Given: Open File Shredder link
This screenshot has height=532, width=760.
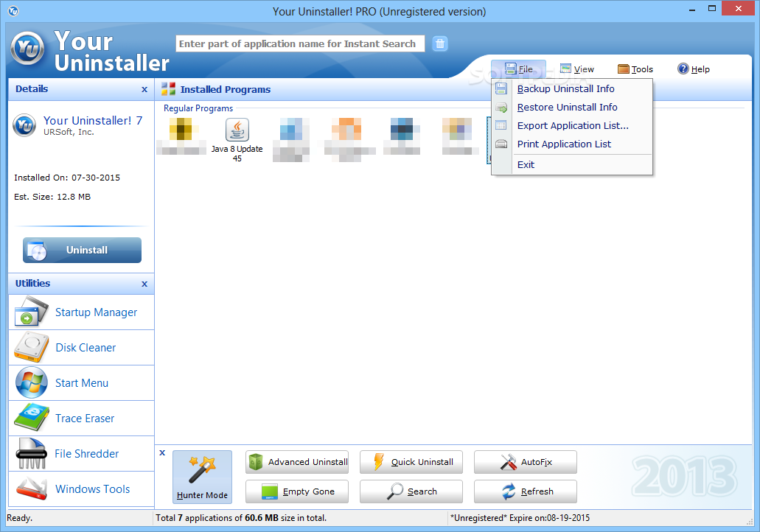Looking at the screenshot, I should (87, 453).
